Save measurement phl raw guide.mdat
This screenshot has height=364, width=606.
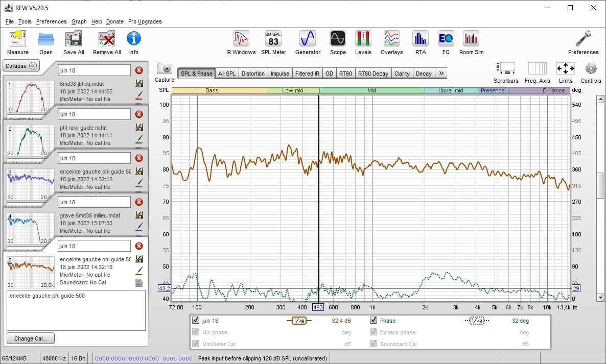[139, 128]
